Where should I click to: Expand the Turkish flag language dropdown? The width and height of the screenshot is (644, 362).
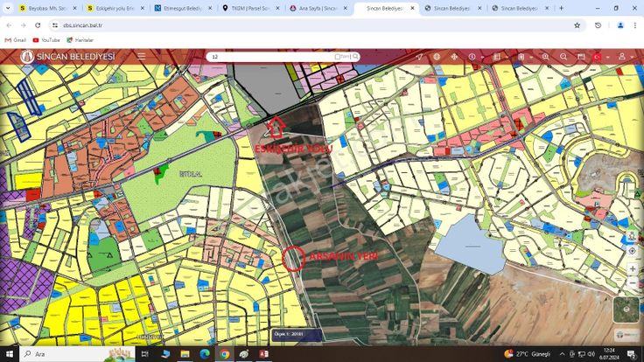(598, 57)
